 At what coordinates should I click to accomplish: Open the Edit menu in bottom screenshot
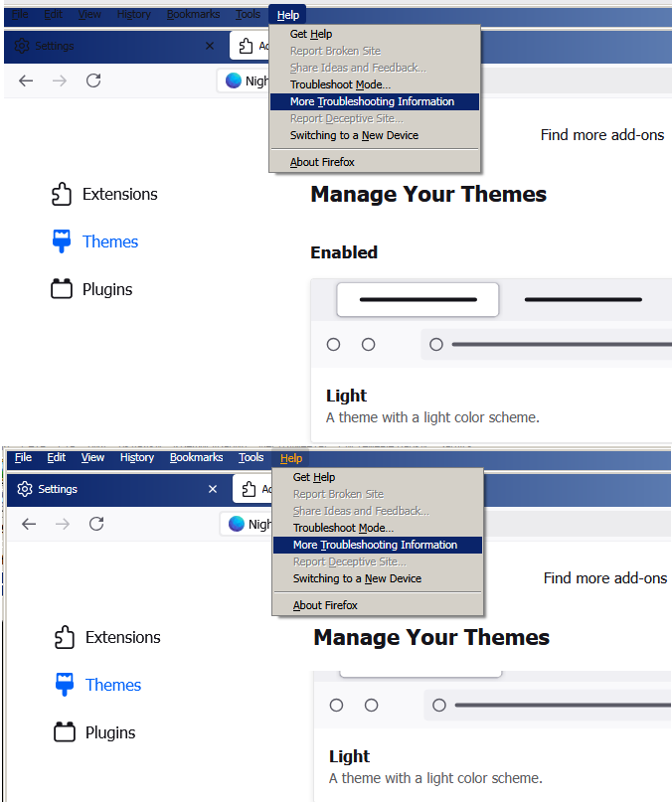(x=57, y=457)
